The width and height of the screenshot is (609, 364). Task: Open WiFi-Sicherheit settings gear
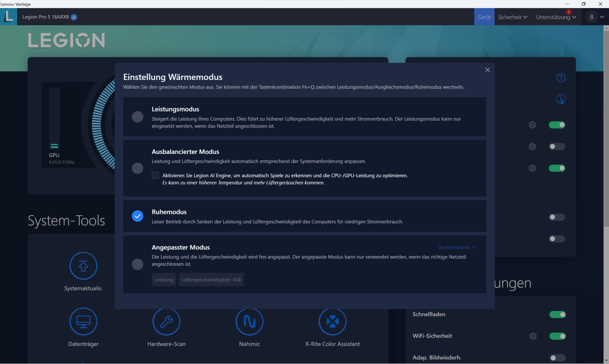pyautogui.click(x=533, y=336)
